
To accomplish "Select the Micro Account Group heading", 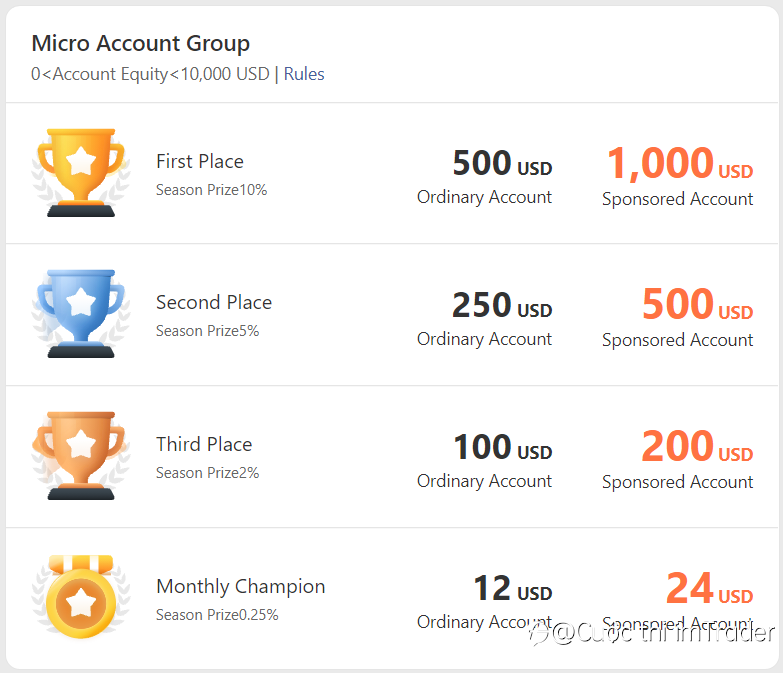I will tap(141, 43).
